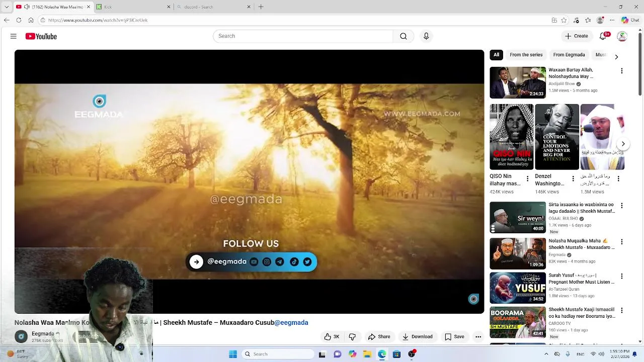Show hidden system tray icons
This screenshot has height=362, width=644.
click(x=546, y=354)
